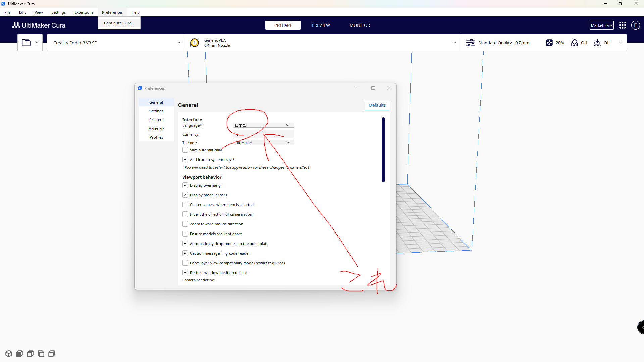Screen dimensions: 644x362
Task: Switch to the PREPARE stage
Action: (x=283, y=25)
